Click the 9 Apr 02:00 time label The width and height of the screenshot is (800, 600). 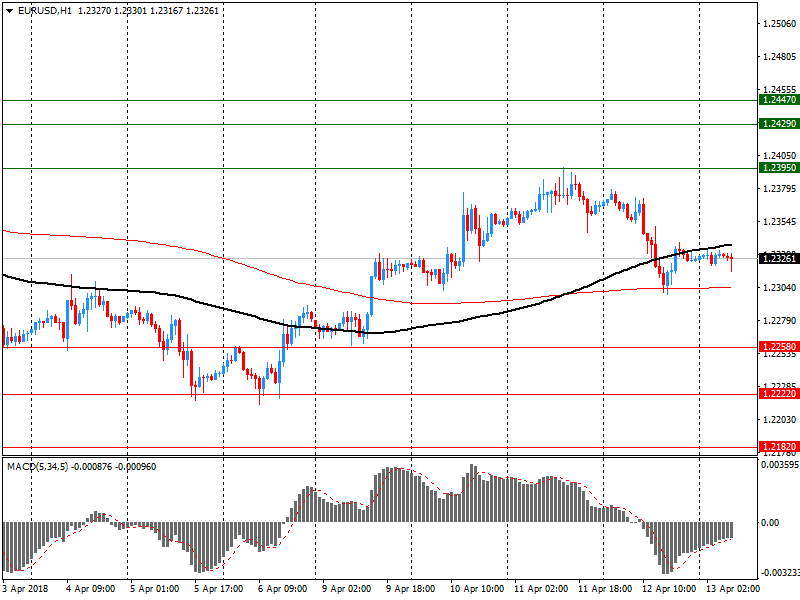click(x=347, y=589)
